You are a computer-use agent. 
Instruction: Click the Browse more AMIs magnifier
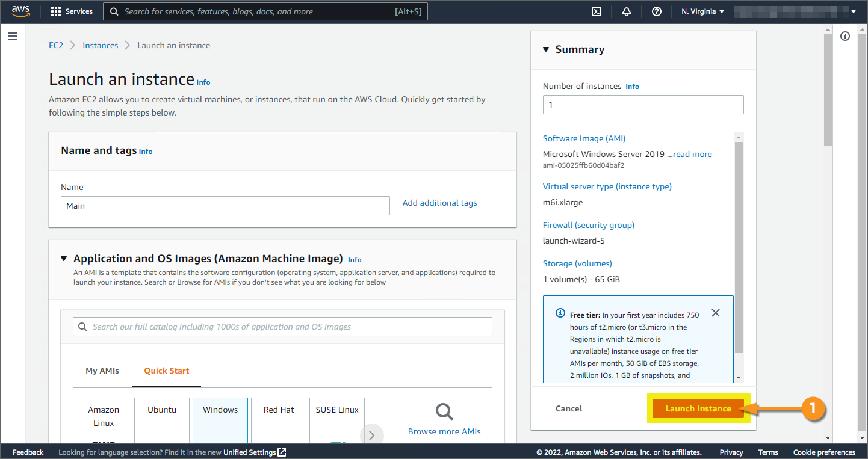coord(444,413)
